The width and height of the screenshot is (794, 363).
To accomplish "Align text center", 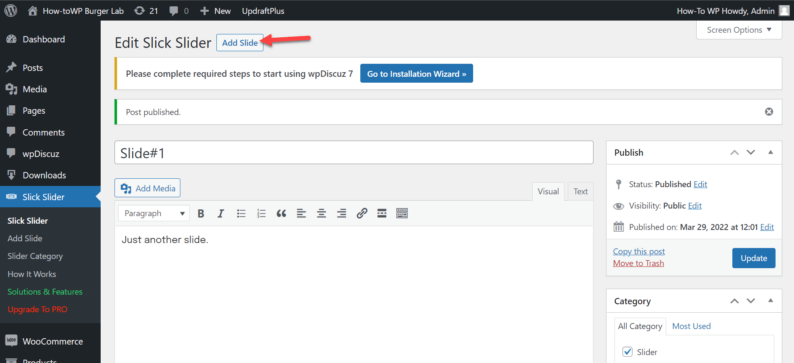I will click(x=321, y=214).
